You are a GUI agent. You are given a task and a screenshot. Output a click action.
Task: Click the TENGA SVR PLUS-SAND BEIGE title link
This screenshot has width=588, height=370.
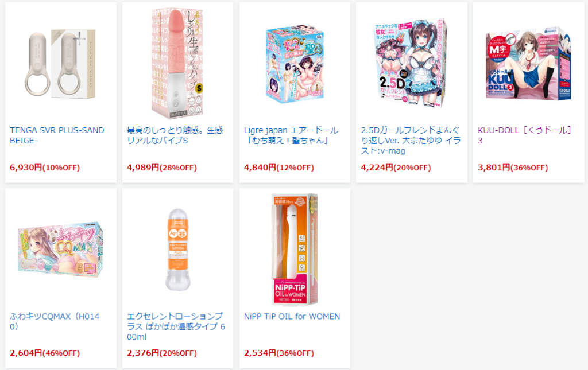(57, 135)
